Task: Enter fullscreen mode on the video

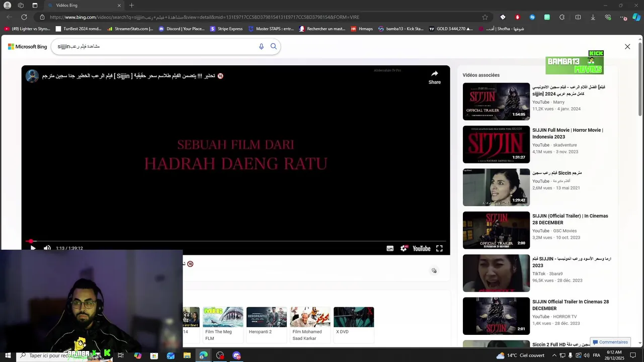Action: click(439, 248)
